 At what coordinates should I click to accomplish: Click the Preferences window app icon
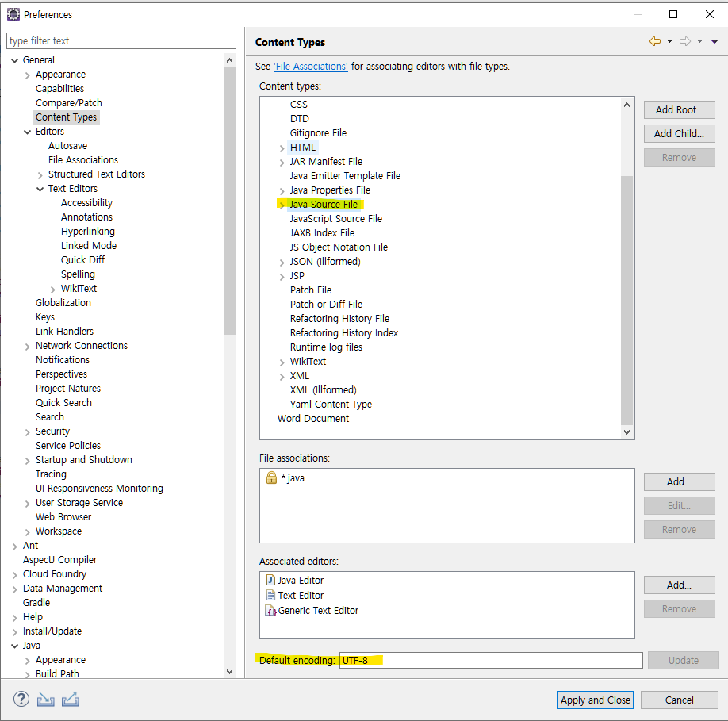coord(13,14)
